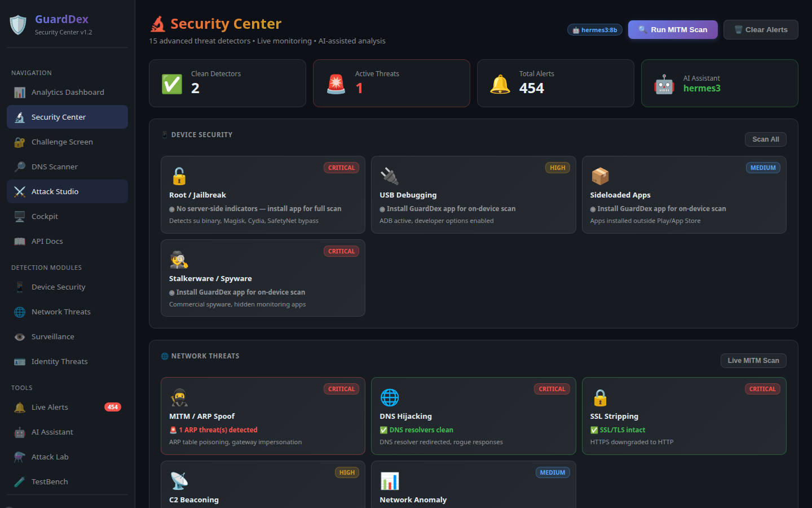812x508 pixels.
Task: Click the Clean Detectors green checkmark icon
Action: point(172,84)
